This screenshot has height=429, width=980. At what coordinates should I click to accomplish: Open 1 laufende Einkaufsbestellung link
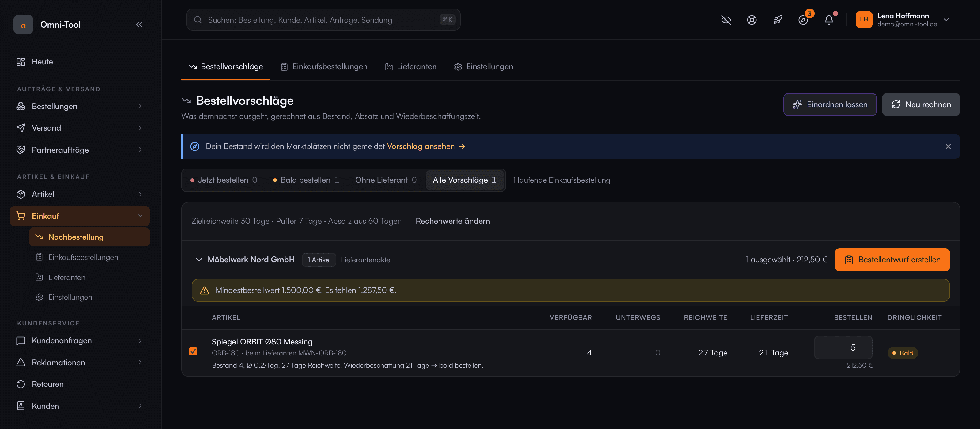[561, 180]
